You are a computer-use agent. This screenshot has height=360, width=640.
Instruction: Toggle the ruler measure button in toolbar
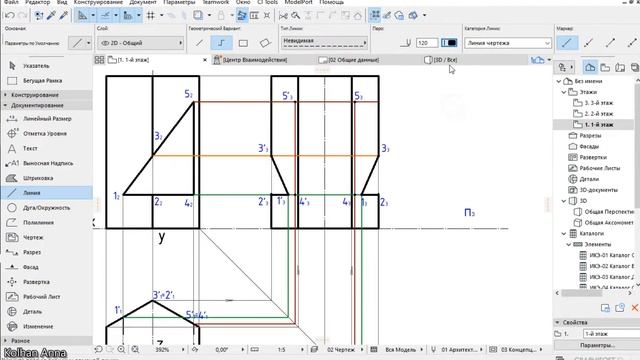(x=128, y=16)
